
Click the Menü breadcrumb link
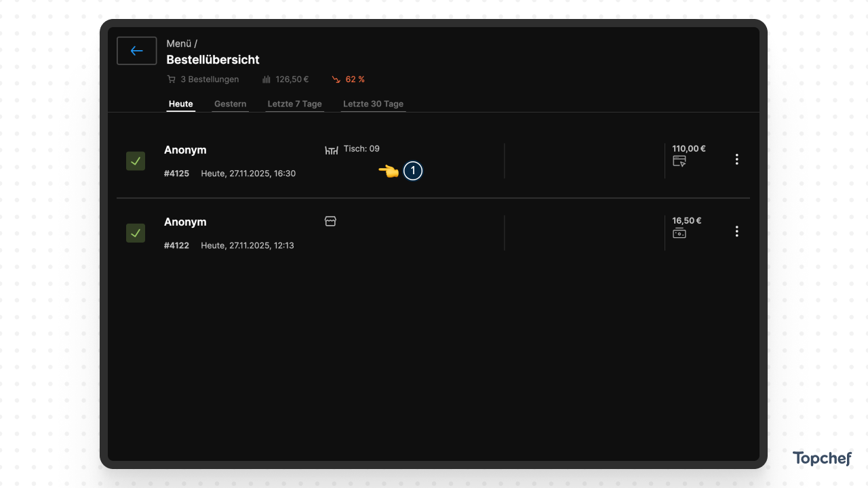pos(179,43)
